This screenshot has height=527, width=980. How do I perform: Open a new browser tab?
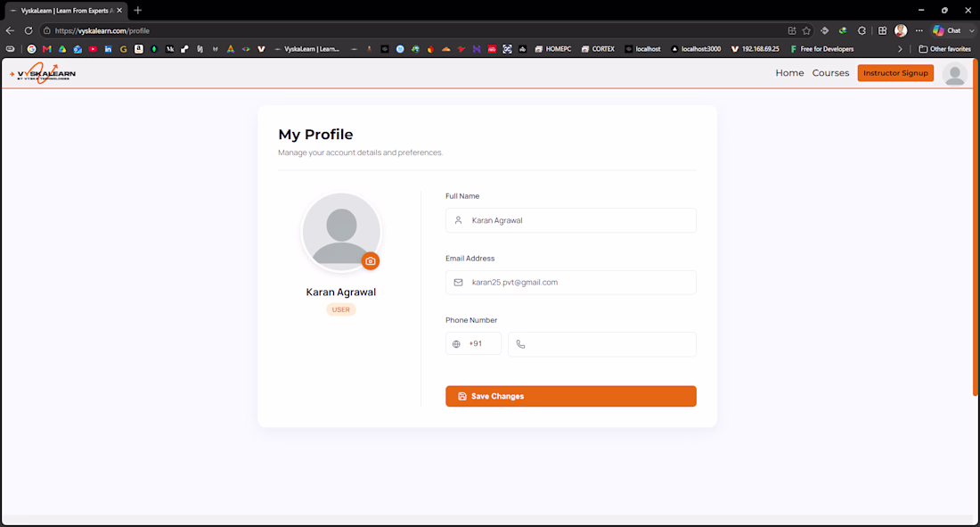138,10
